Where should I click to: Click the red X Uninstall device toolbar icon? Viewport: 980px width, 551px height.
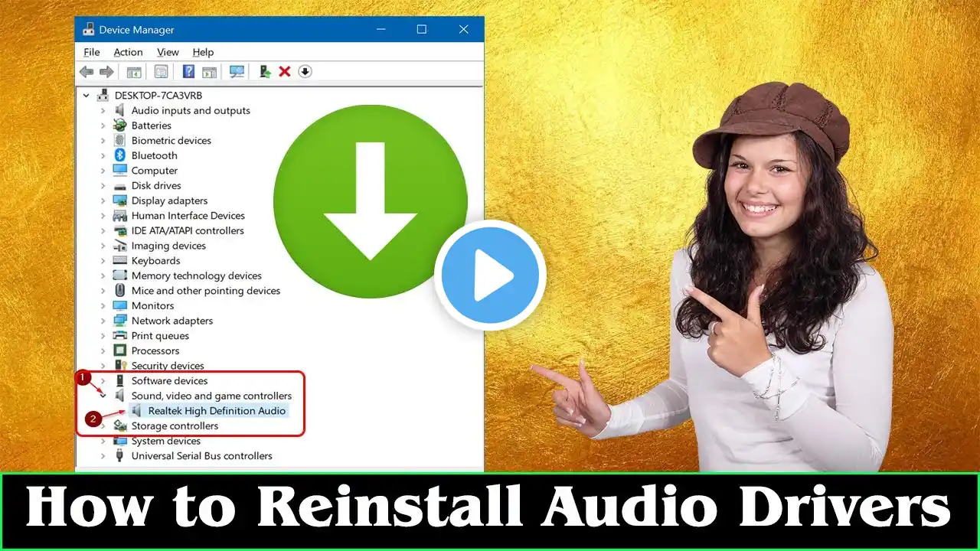[284, 71]
